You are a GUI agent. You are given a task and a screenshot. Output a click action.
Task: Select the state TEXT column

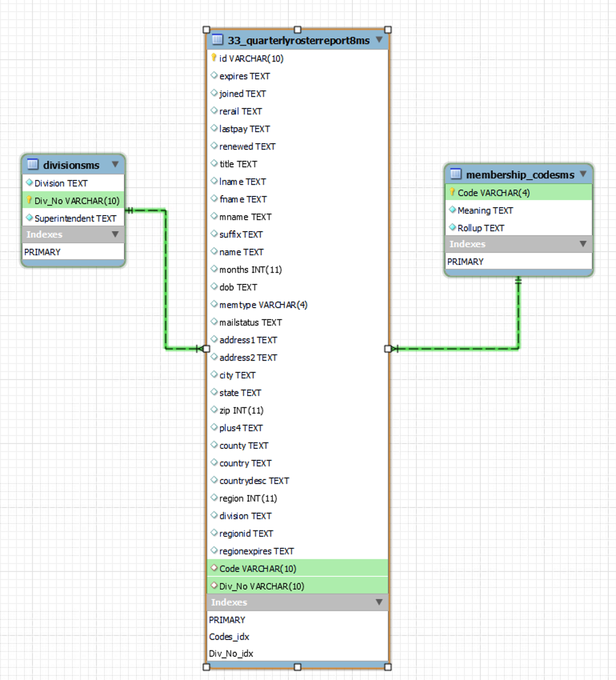(x=298, y=393)
